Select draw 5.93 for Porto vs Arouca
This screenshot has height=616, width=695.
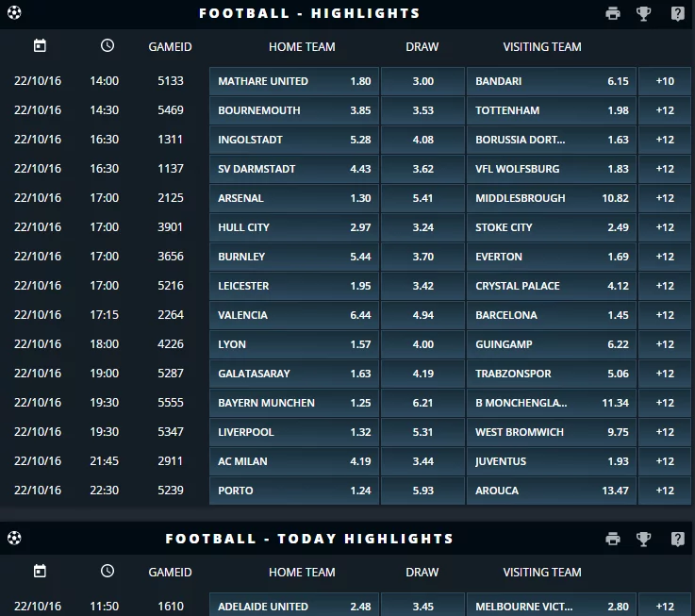422,491
